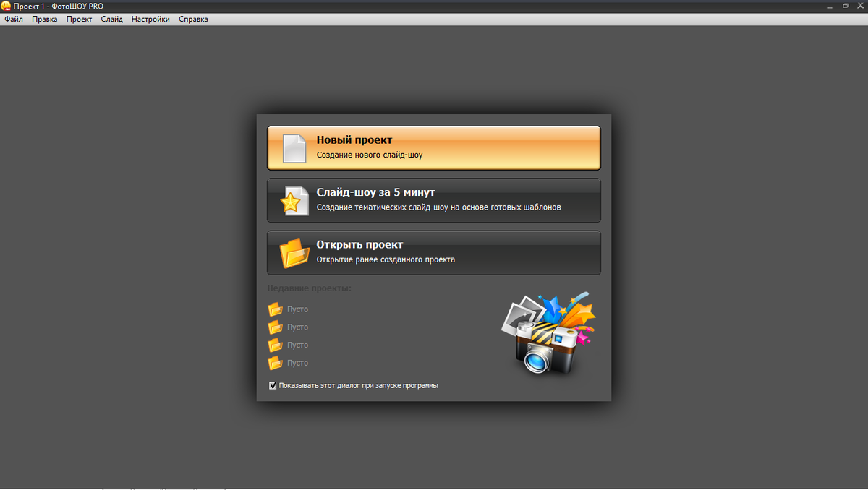Click the 'Открытие ранее созданного проекта' text

386,259
